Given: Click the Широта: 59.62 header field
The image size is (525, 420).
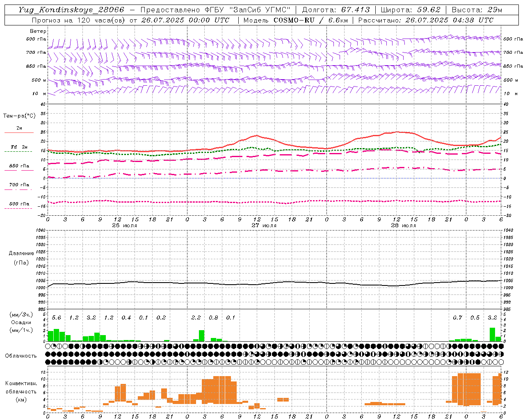Looking at the screenshot, I should click(411, 10).
